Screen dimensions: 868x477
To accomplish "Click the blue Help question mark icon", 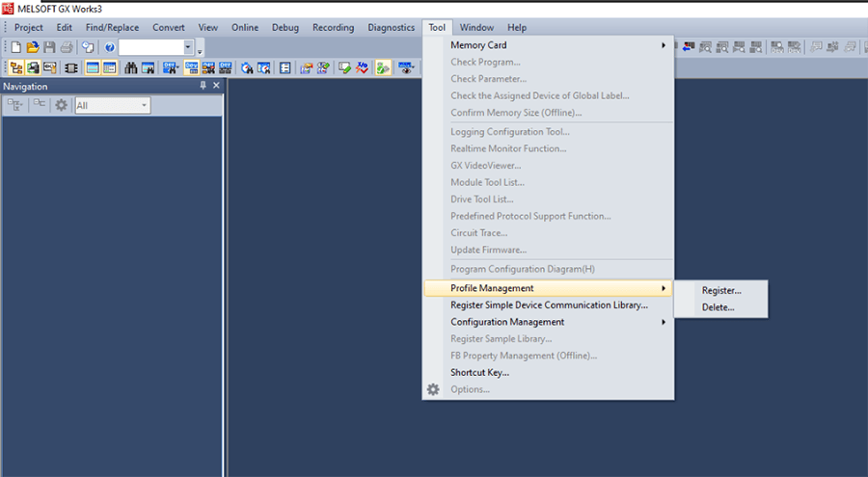I will (110, 47).
